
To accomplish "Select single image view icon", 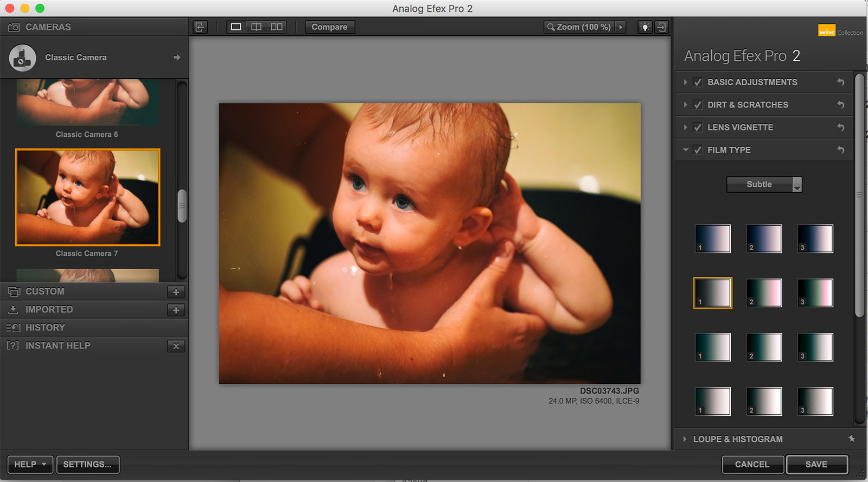I will coord(236,27).
